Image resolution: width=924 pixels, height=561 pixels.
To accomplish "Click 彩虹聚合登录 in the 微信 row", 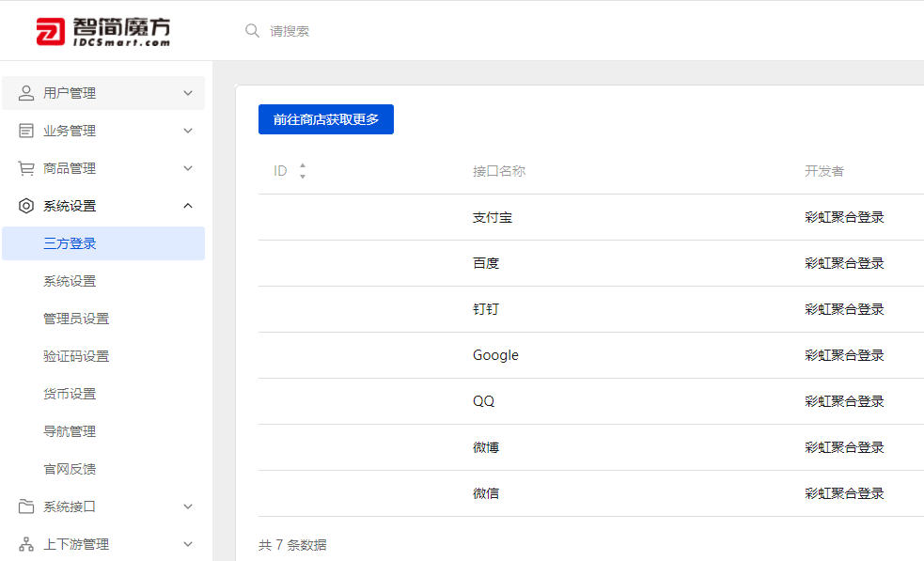I will 844,493.
